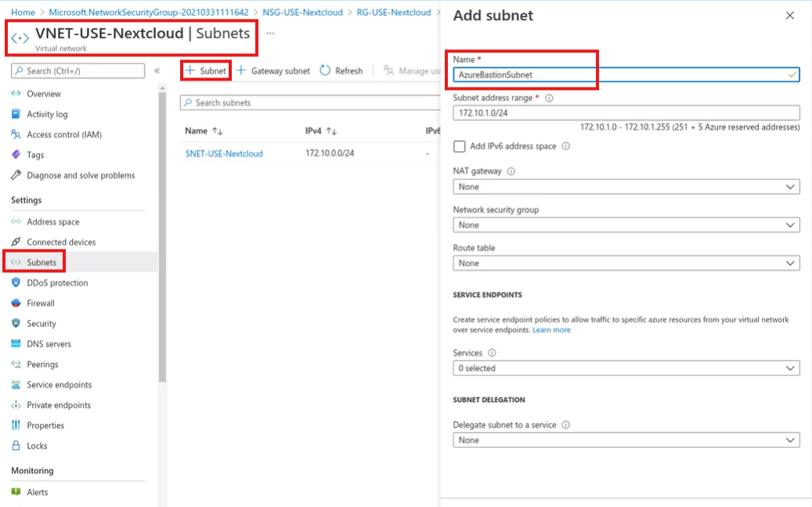Click the Firewall icon

click(16, 303)
